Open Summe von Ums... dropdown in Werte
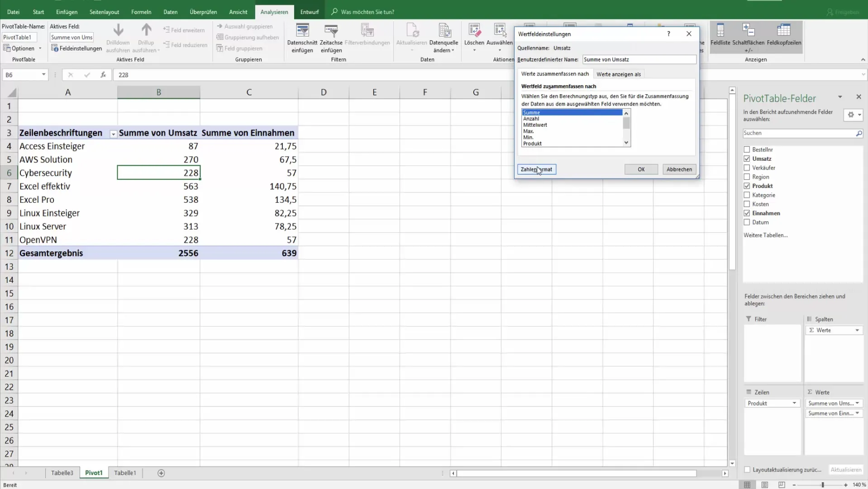Viewport: 868px width, 489px height. point(857,403)
